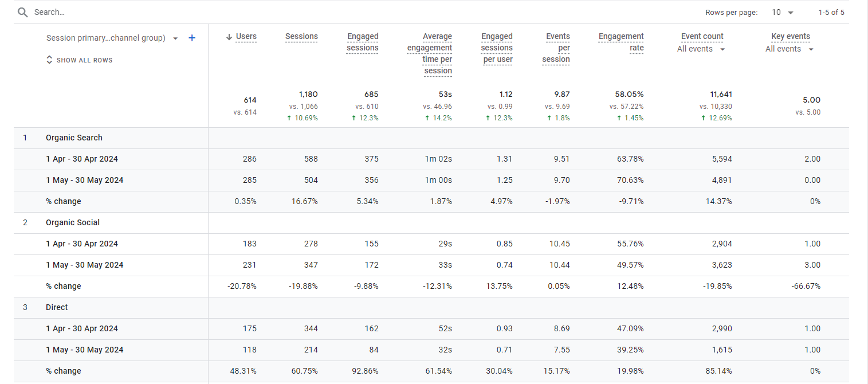Click the Users column sort arrow
The image size is (868, 384).
pos(230,37)
